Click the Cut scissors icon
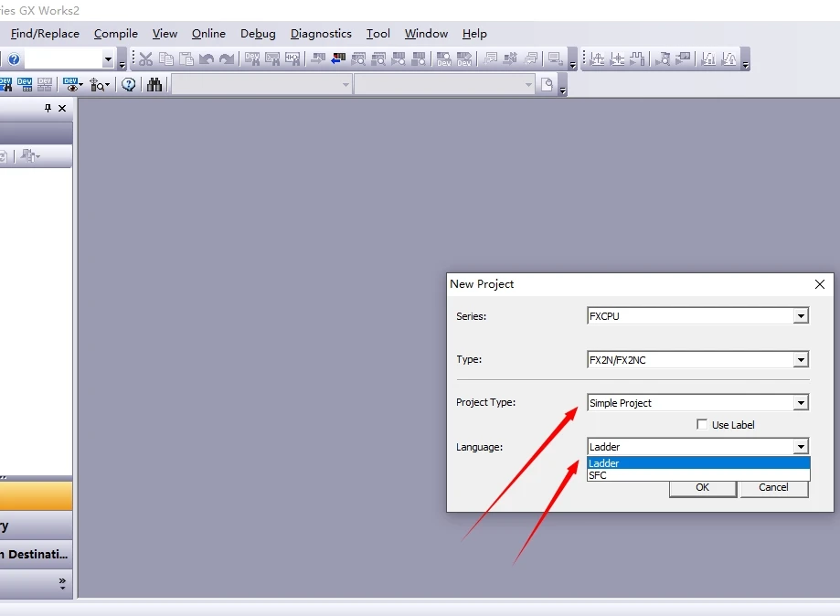 pos(145,58)
